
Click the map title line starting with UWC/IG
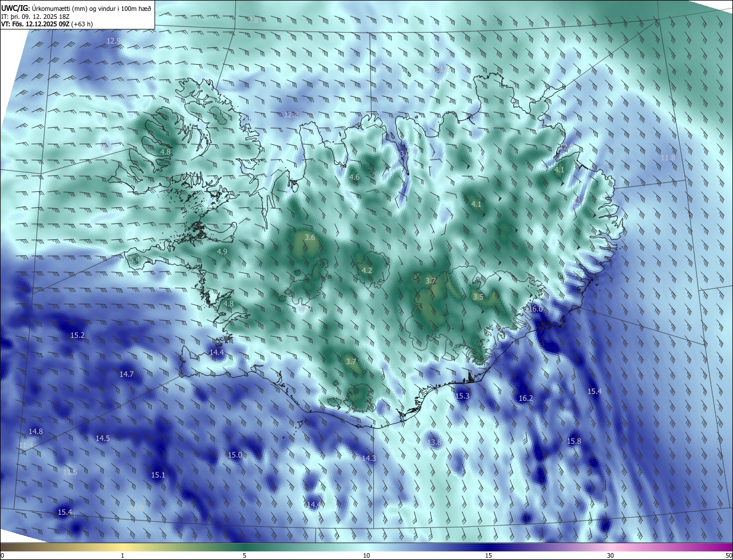click(x=76, y=8)
